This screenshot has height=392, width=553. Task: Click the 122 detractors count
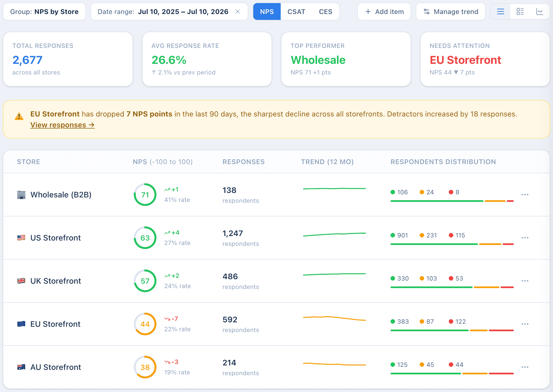461,321
